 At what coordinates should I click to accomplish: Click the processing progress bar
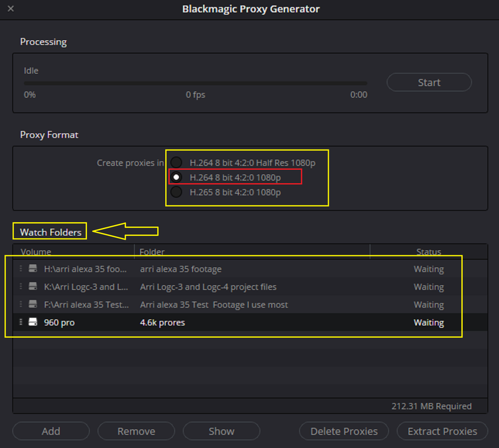[195, 83]
